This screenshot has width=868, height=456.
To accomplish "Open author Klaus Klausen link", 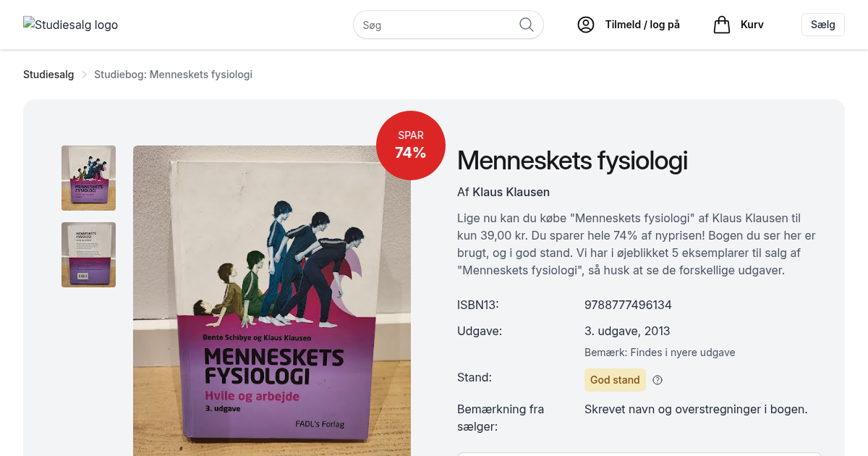I will click(x=511, y=192).
